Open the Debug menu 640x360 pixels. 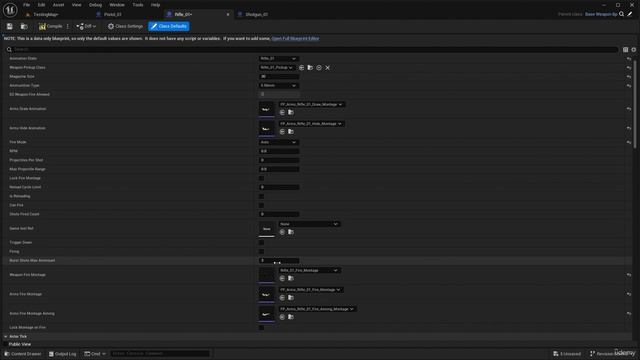click(95, 5)
